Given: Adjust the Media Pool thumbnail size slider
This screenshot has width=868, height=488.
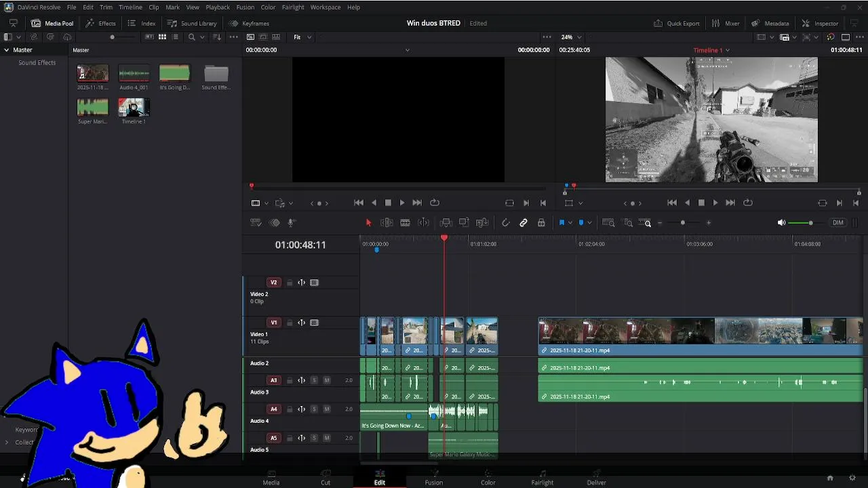Looking at the screenshot, I should 113,37.
